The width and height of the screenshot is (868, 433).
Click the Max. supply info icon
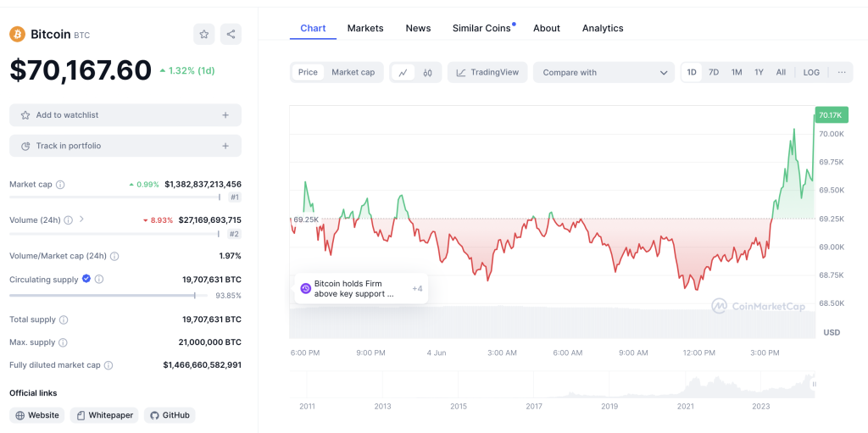click(x=63, y=342)
